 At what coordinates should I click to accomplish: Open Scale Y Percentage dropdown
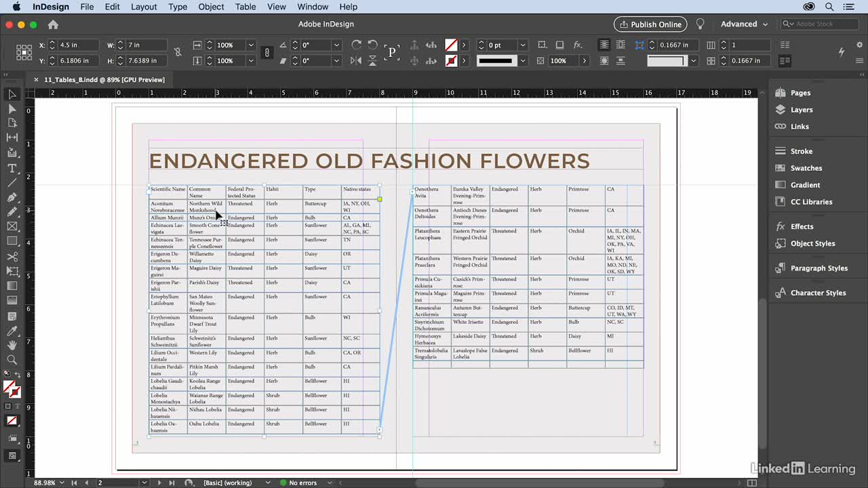251,60
